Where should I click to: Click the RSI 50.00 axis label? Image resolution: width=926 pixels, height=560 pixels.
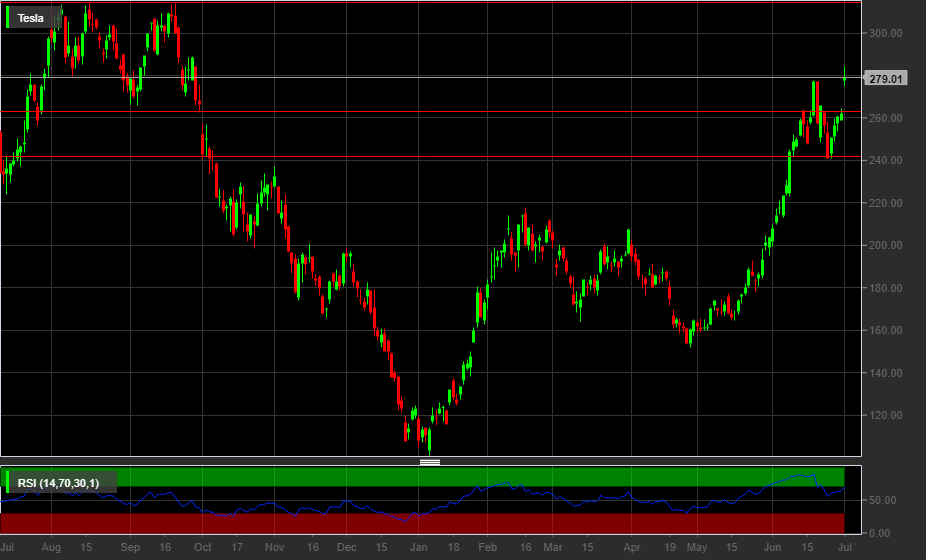point(882,500)
